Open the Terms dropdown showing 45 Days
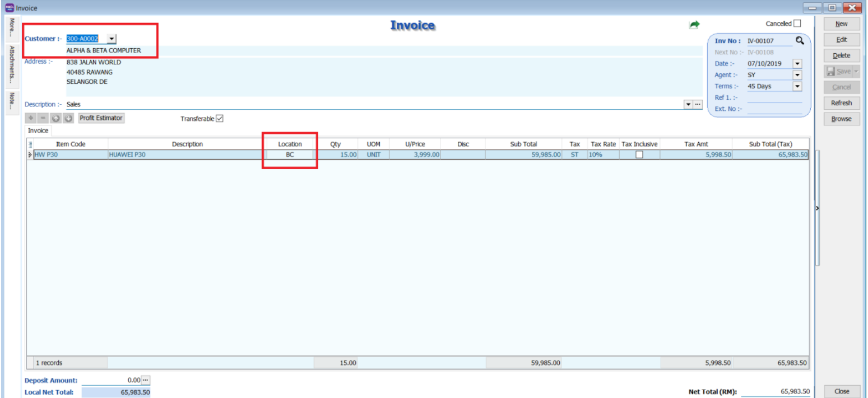The image size is (868, 398). click(797, 87)
